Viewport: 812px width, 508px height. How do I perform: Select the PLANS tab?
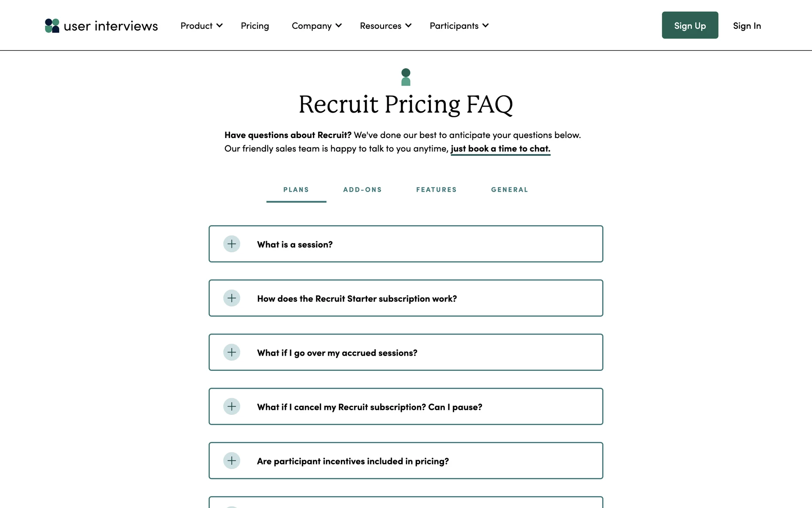pyautogui.click(x=296, y=190)
